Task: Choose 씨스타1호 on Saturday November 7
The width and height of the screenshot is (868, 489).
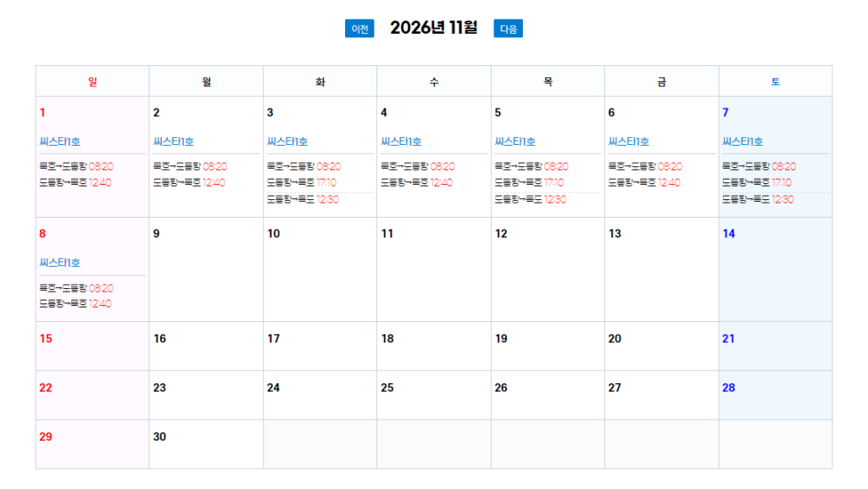Action: 743,142
